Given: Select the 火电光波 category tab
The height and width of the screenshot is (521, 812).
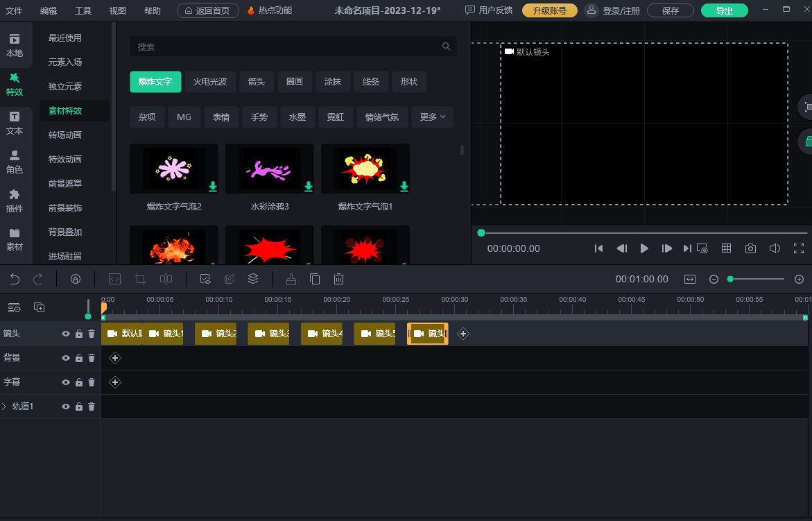Looking at the screenshot, I should pyautogui.click(x=210, y=81).
